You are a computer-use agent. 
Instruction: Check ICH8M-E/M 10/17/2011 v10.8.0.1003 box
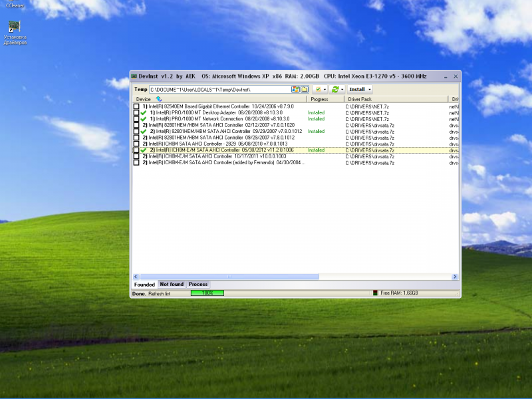pos(136,156)
